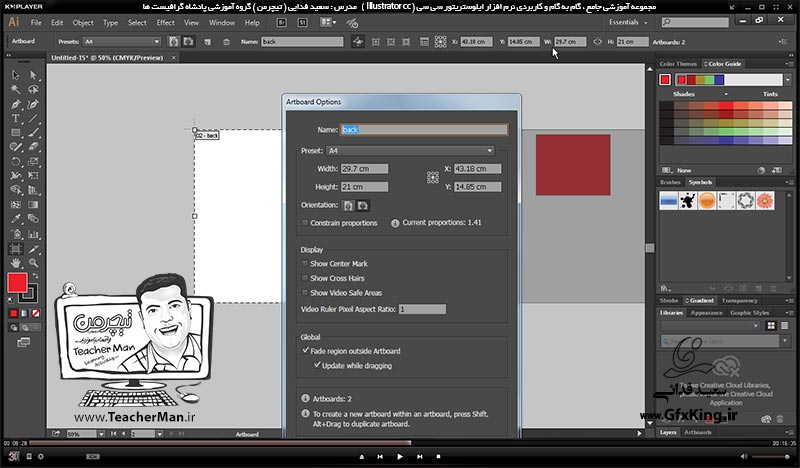
Task: Select the Rectangle tool
Action: 16,133
